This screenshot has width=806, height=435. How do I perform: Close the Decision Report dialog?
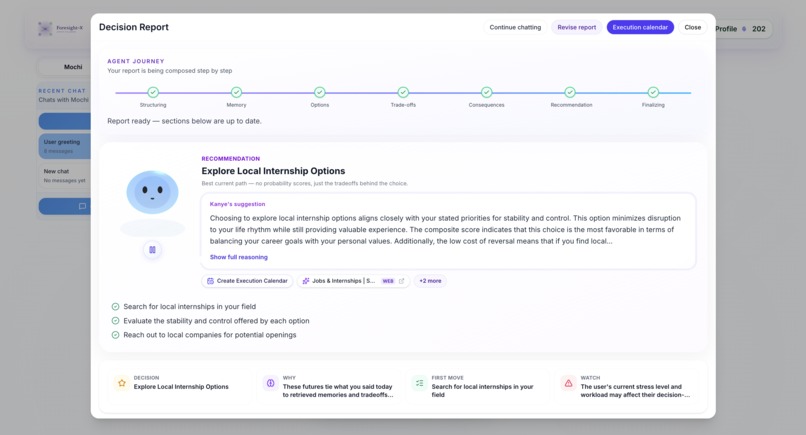(692, 27)
